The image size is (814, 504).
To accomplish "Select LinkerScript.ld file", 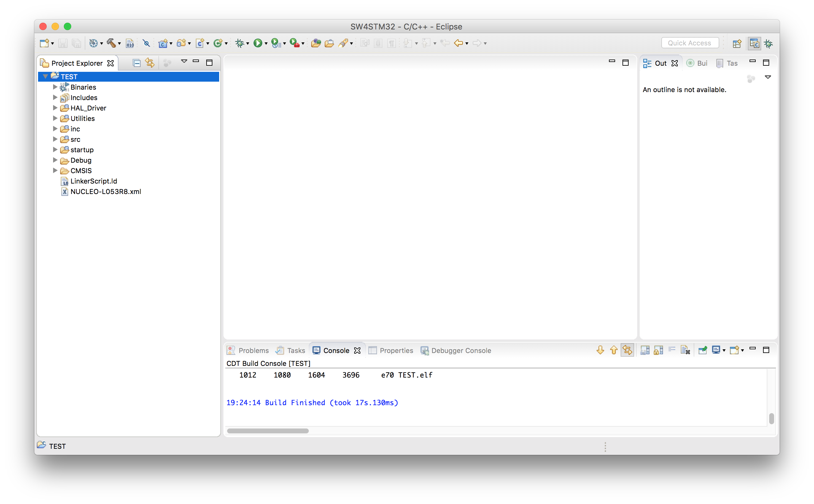I will [93, 181].
